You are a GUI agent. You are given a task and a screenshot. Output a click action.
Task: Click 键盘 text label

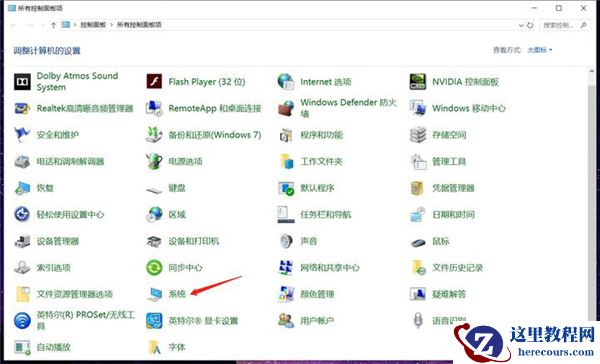[177, 188]
